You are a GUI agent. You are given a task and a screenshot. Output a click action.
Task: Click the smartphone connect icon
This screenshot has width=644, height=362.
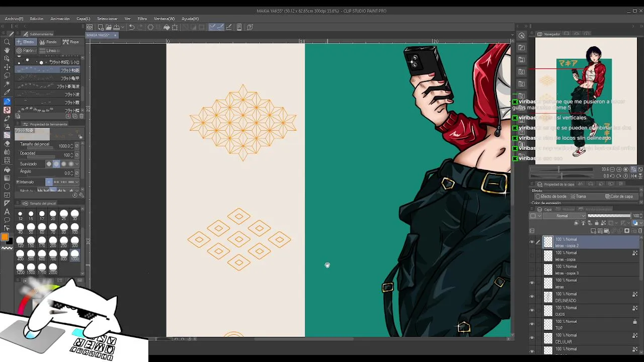(239, 27)
